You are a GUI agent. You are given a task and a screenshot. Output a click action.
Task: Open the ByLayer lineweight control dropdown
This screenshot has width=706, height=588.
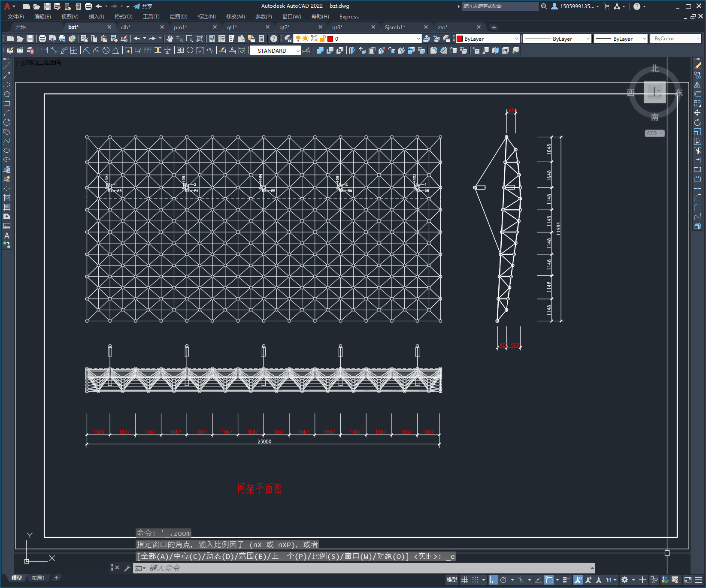(x=621, y=39)
